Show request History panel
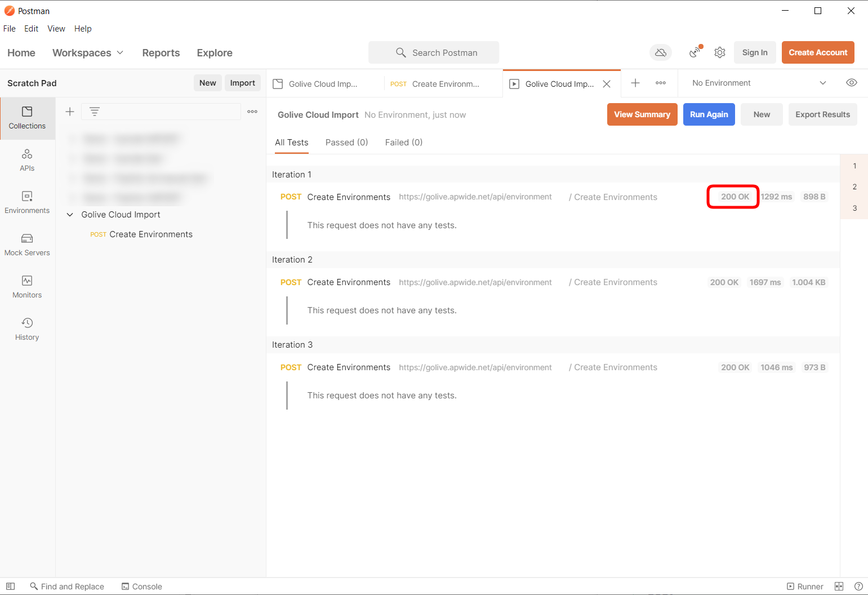Viewport: 868px width, 595px height. point(27,329)
